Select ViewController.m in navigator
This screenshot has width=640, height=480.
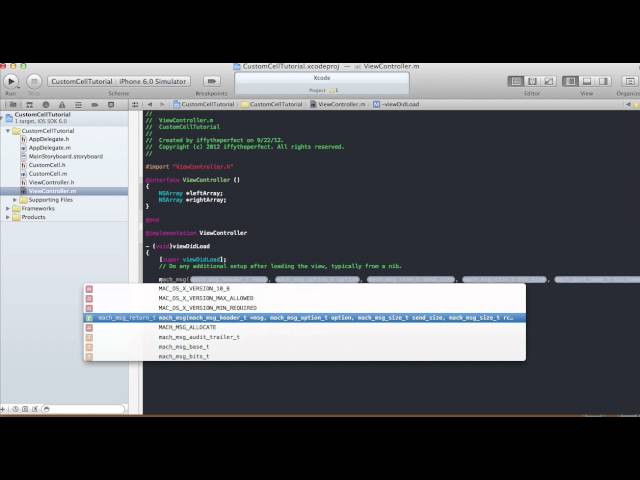coord(64,191)
